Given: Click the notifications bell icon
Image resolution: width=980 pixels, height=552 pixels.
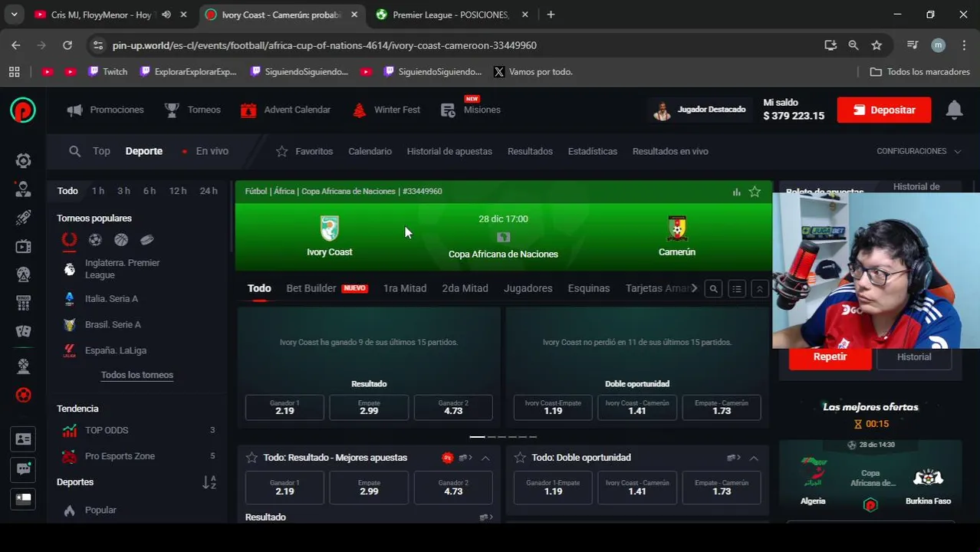Looking at the screenshot, I should (x=954, y=110).
